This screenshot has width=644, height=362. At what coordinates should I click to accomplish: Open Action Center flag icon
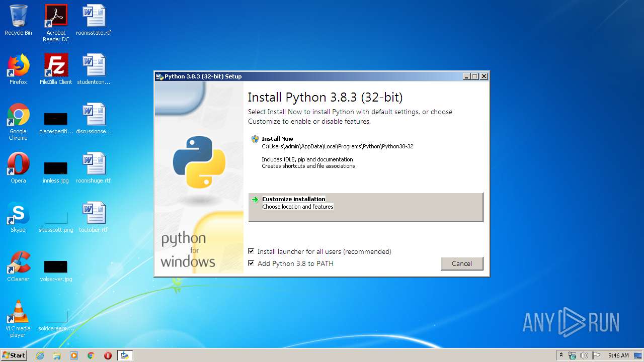pos(596,355)
